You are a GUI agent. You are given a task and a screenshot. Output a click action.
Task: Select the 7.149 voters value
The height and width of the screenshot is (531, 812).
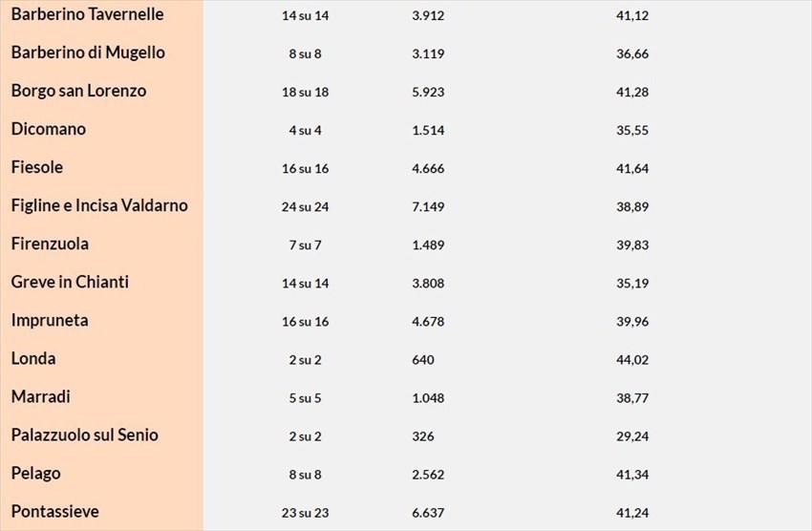[x=428, y=207]
